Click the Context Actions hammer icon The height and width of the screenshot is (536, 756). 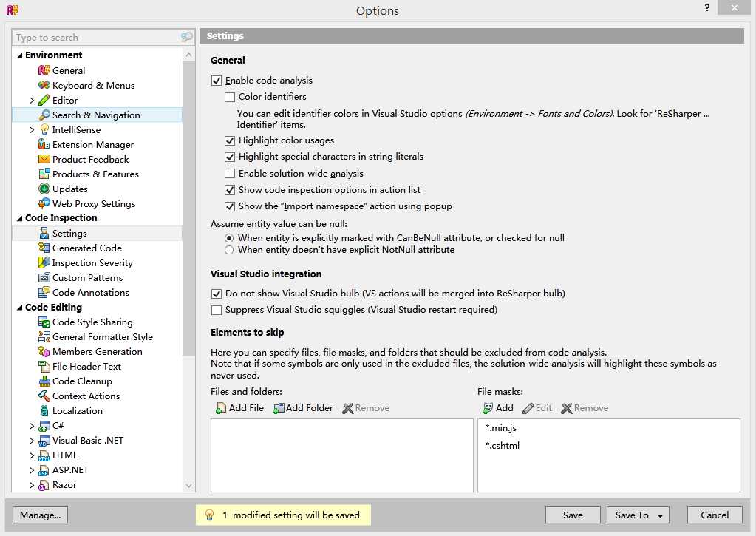[x=44, y=396]
